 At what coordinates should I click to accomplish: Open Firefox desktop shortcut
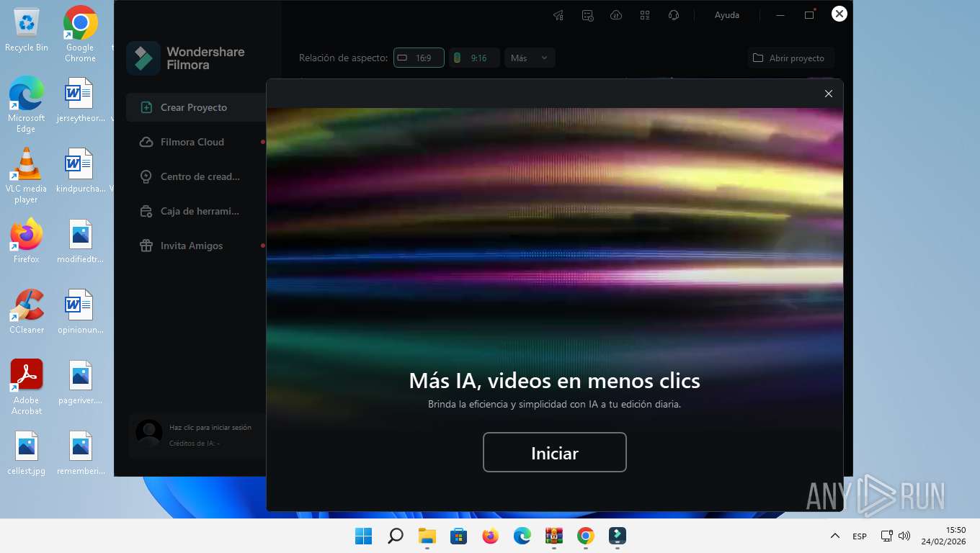point(27,241)
